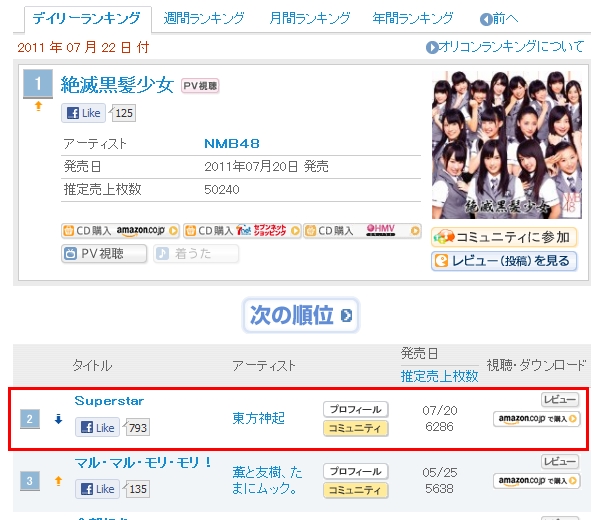
Task: Click the 793 like count bubble
Action: (x=137, y=428)
